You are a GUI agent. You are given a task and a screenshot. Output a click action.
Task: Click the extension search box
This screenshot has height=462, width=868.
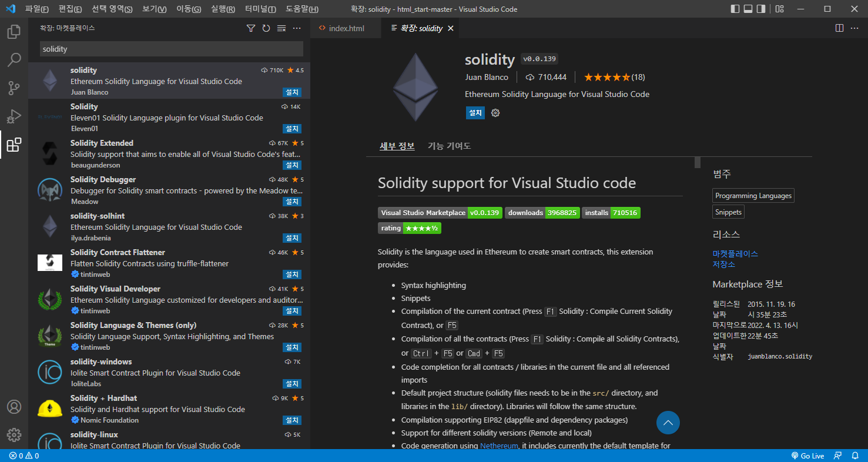pyautogui.click(x=172, y=49)
